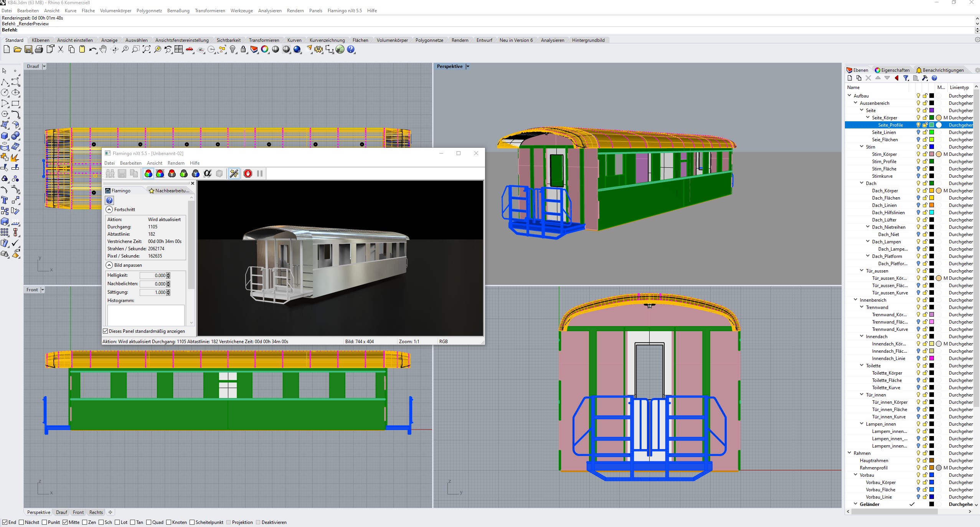Collapse the Fortschritt section
The image size is (980, 527).
click(109, 210)
